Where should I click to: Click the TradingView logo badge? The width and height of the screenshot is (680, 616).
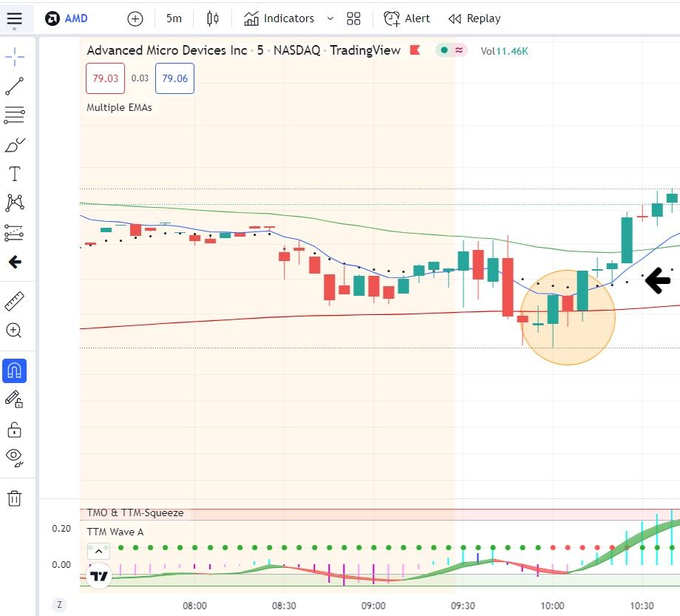coord(99,576)
